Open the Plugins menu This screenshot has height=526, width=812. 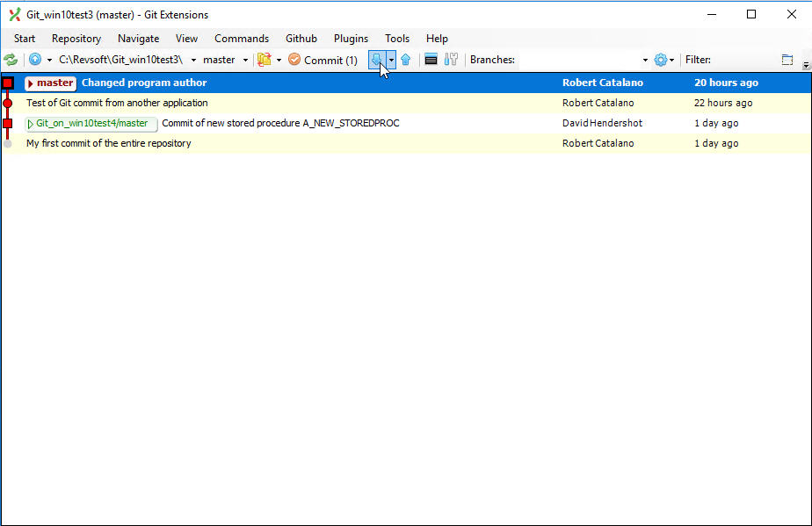click(351, 39)
